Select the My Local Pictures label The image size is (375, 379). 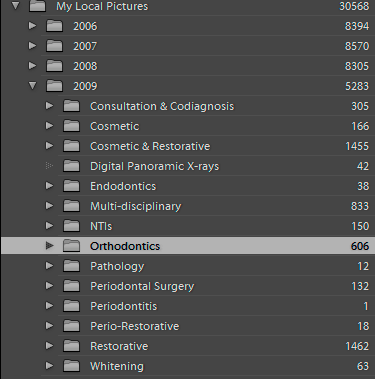102,6
